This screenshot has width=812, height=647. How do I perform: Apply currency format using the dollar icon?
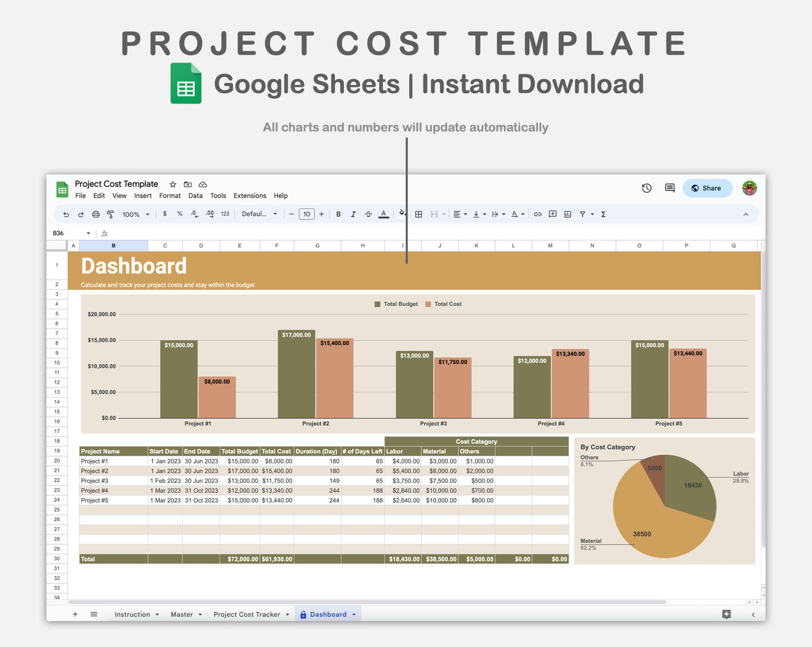[165, 214]
